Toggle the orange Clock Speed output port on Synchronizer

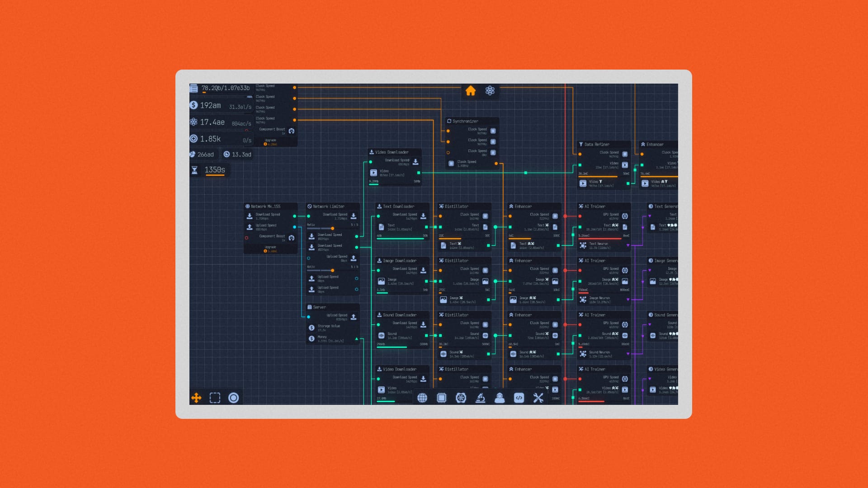pyautogui.click(x=496, y=164)
